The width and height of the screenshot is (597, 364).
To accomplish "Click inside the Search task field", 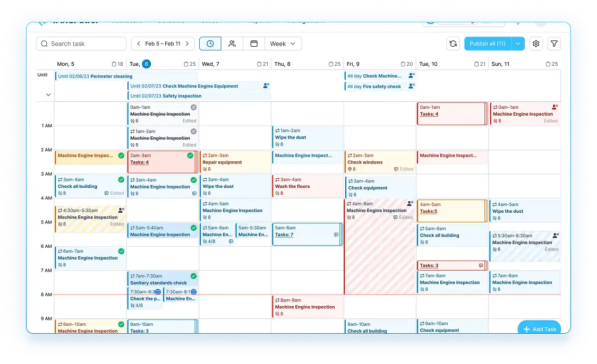I will click(80, 44).
